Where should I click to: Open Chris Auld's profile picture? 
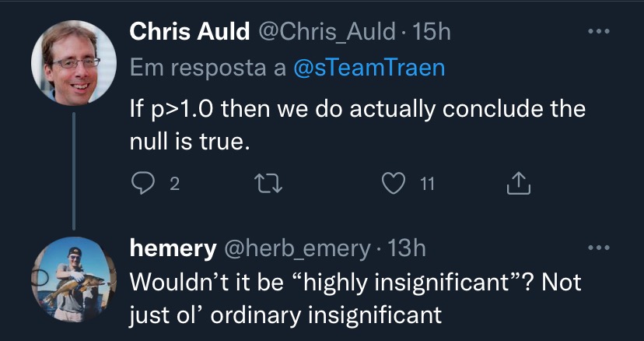[x=74, y=62]
